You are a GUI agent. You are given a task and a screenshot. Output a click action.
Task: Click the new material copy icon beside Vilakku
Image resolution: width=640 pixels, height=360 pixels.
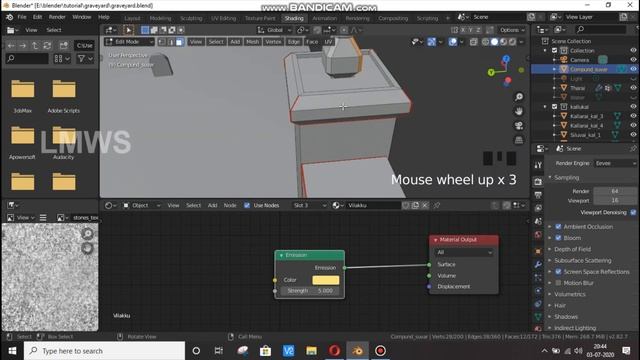point(415,205)
